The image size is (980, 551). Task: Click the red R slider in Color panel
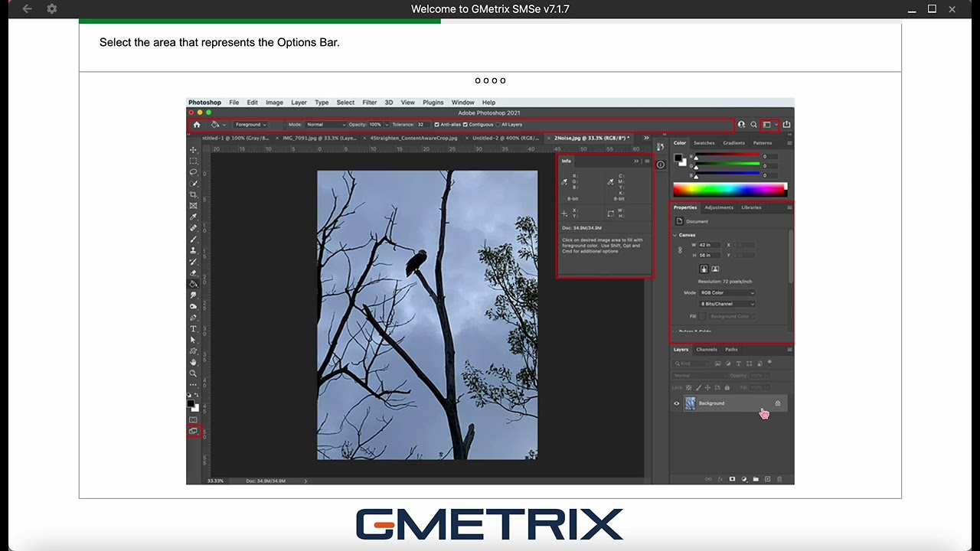pyautogui.click(x=727, y=155)
